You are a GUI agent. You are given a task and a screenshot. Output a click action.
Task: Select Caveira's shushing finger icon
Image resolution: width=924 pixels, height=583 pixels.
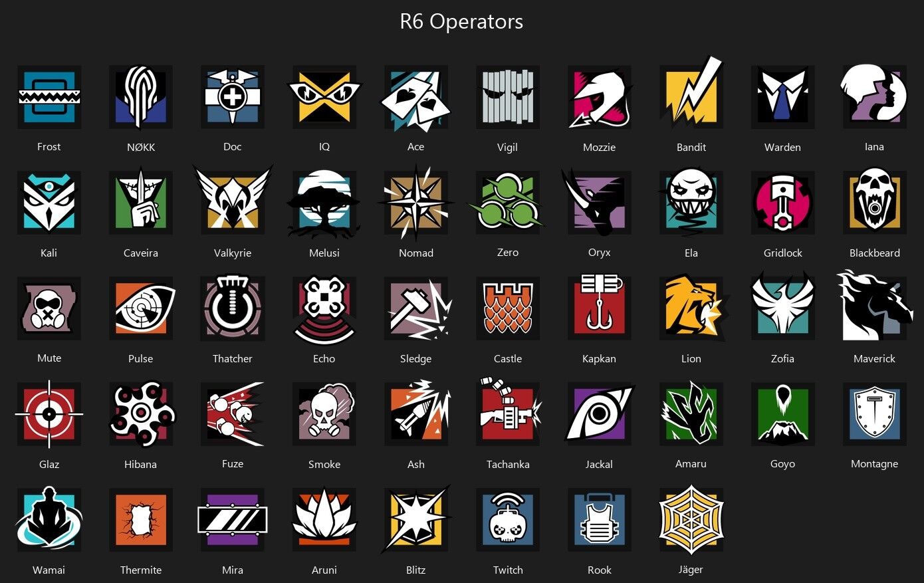pyautogui.click(x=141, y=203)
